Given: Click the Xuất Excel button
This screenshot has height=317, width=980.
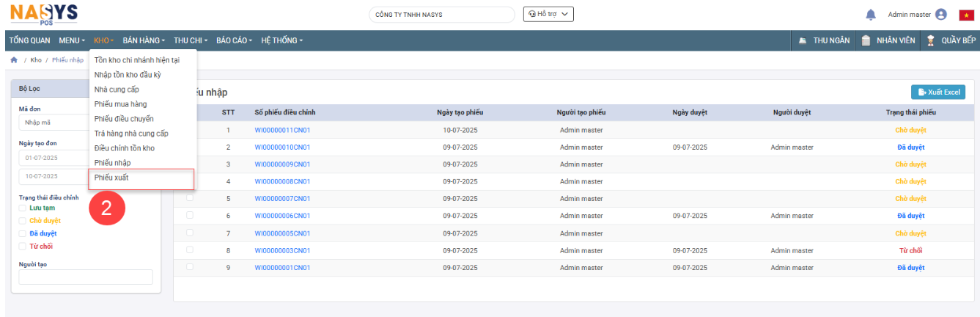Looking at the screenshot, I should pyautogui.click(x=937, y=92).
